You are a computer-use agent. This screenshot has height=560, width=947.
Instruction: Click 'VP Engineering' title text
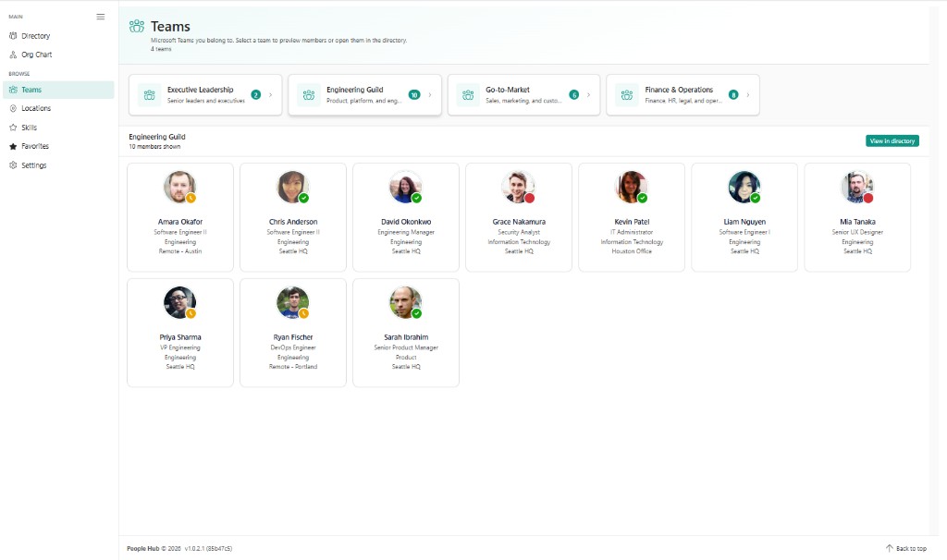click(180, 347)
